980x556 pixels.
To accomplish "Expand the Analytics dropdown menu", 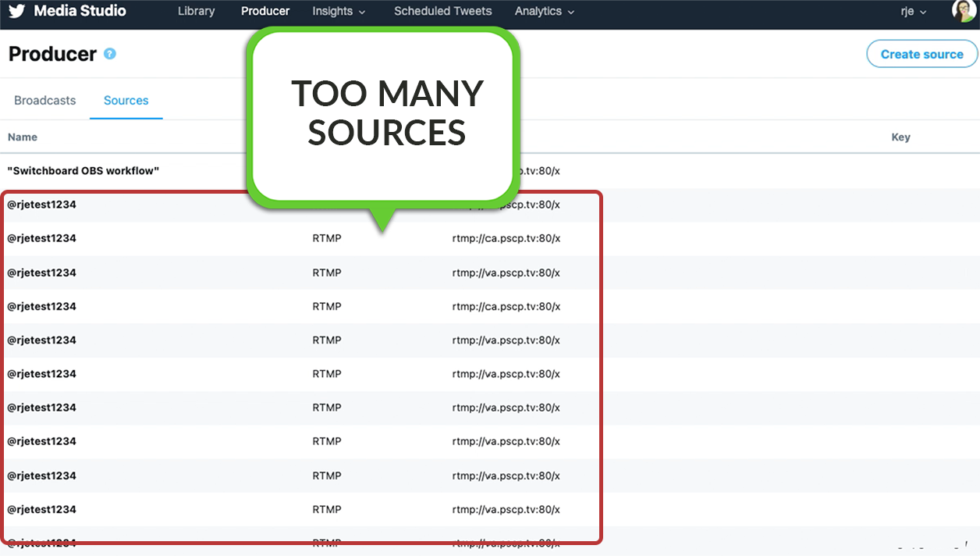I will point(545,11).
